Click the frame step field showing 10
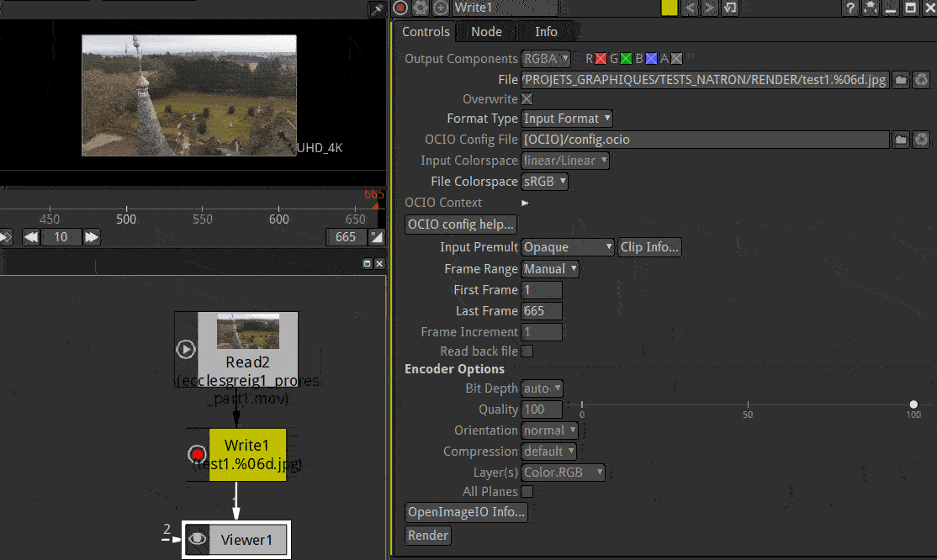Viewport: 937px width, 560px height. (61, 237)
